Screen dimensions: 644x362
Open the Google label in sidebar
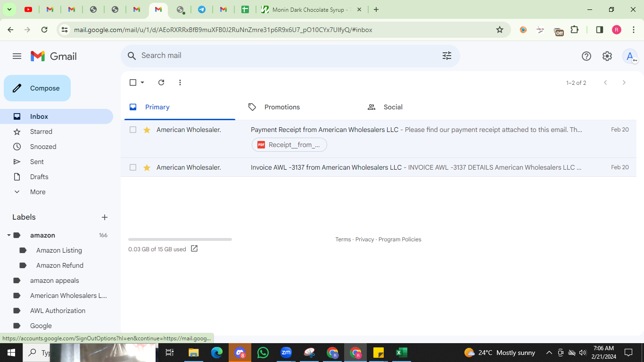[x=41, y=326]
